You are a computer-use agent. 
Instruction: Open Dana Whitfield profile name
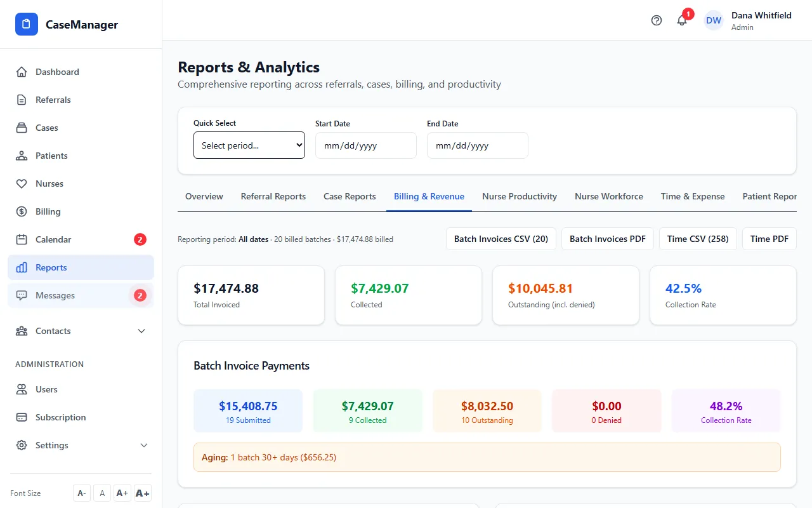click(761, 15)
